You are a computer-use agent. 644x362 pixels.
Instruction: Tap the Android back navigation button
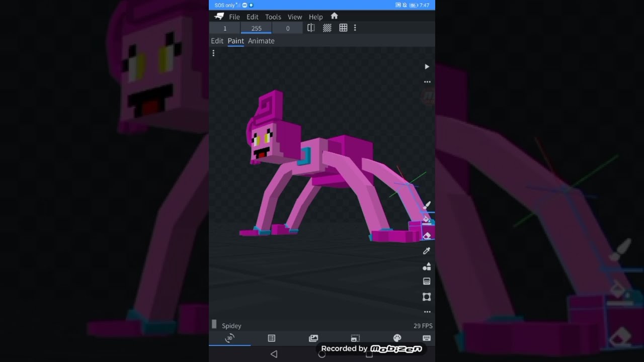274,354
